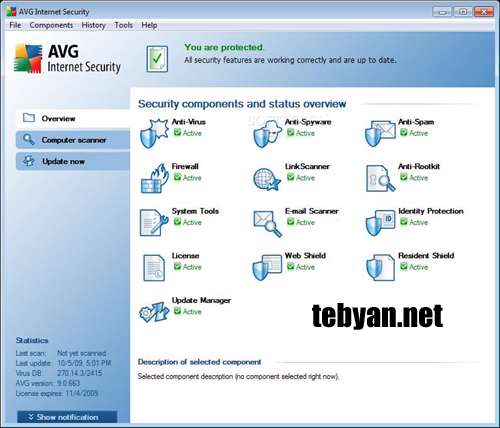500x428 pixels.
Task: Open the E-mail Scanner envelope icon
Action: [x=267, y=223]
